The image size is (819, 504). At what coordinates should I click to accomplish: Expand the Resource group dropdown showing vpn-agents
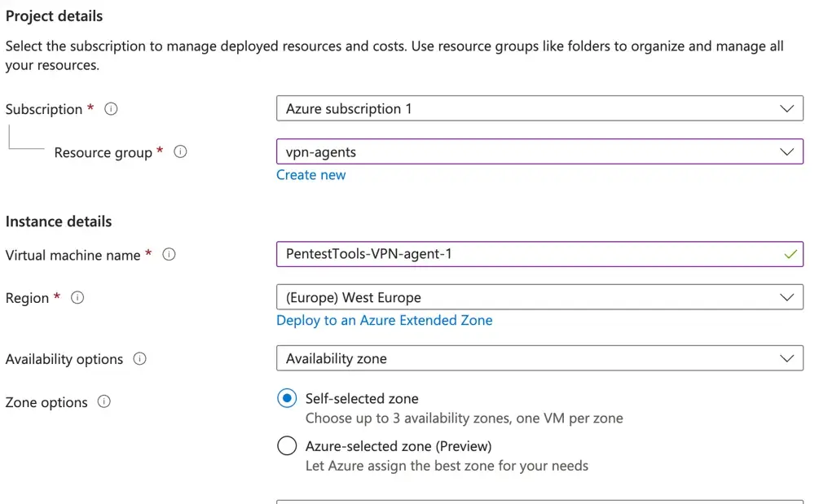tap(539, 152)
